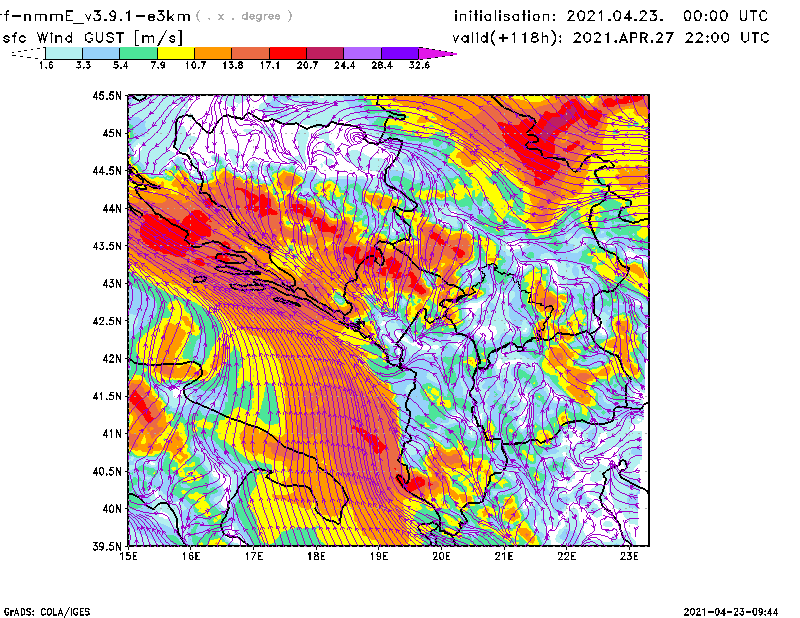The height and width of the screenshot is (618, 800).
Task: Click the legend value 7.9
Action: 158,65
